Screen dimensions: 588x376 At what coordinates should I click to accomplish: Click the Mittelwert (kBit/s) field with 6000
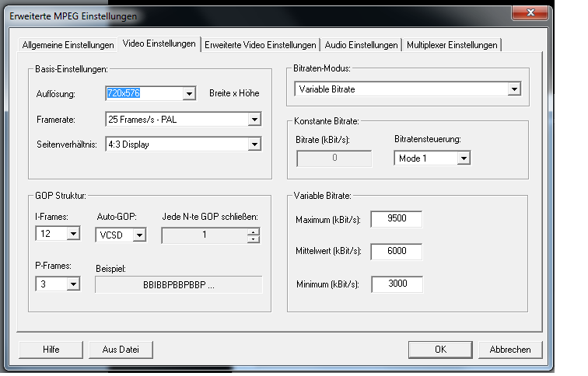pos(397,251)
